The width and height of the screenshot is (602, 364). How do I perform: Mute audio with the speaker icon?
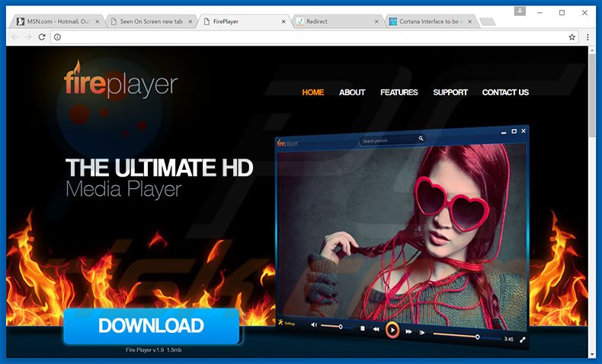tap(314, 325)
